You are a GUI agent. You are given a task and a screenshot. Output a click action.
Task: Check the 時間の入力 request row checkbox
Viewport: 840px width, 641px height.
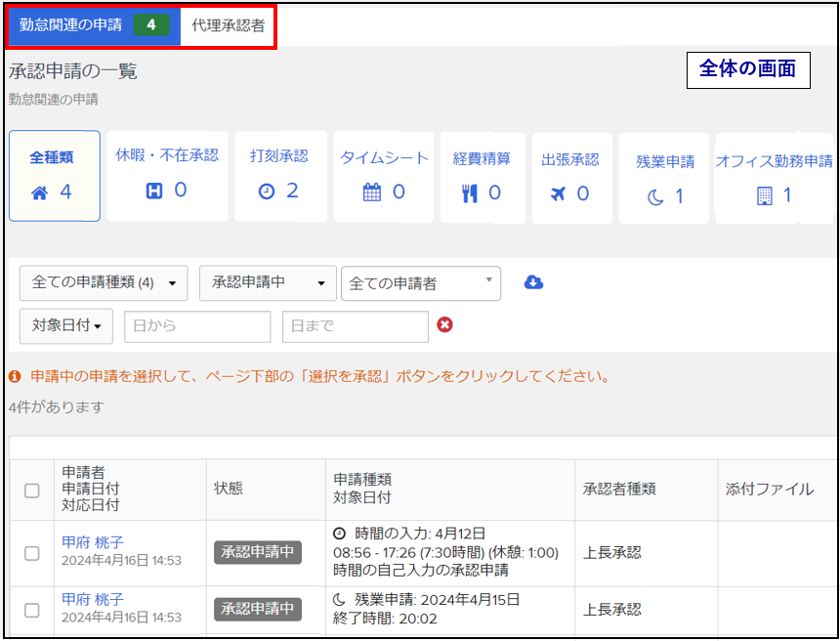pyautogui.click(x=32, y=553)
